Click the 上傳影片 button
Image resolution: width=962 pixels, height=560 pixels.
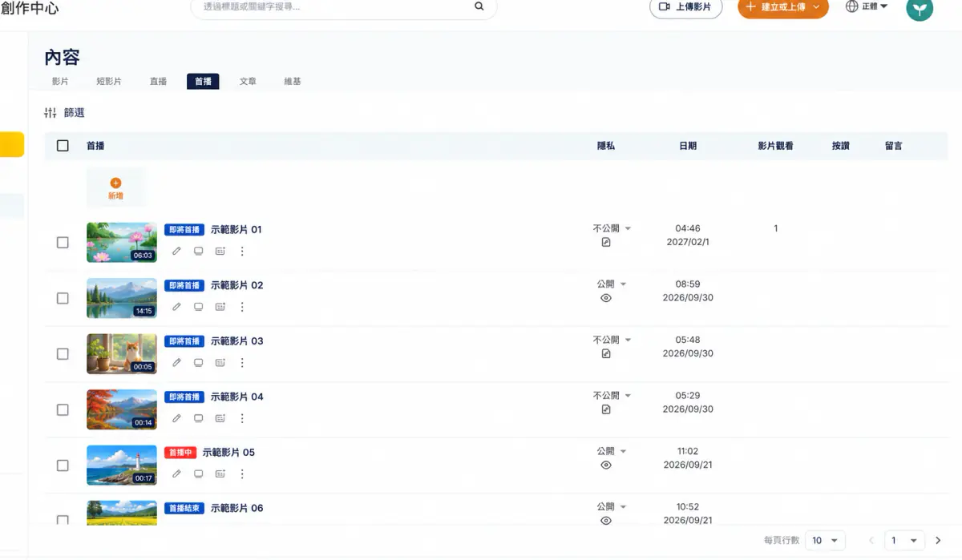685,7
